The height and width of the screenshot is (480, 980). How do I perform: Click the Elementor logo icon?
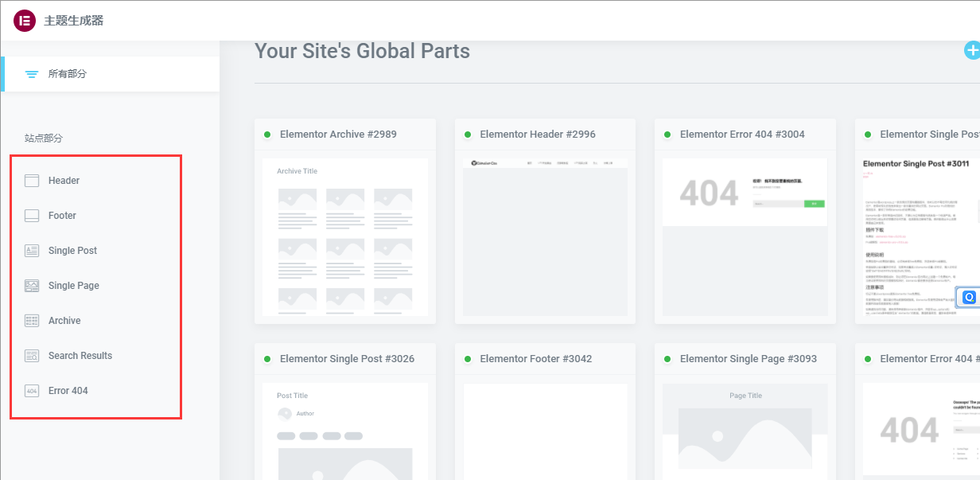(x=25, y=21)
